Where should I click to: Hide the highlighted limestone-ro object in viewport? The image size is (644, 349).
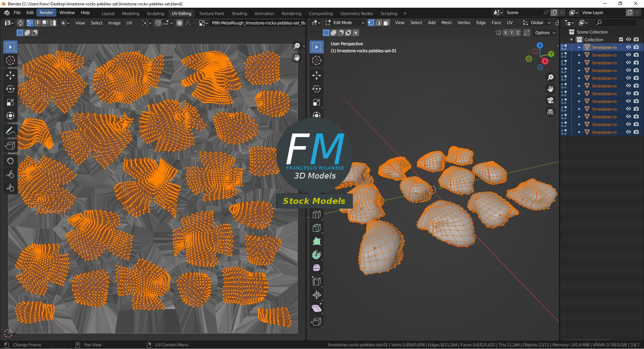click(x=629, y=47)
